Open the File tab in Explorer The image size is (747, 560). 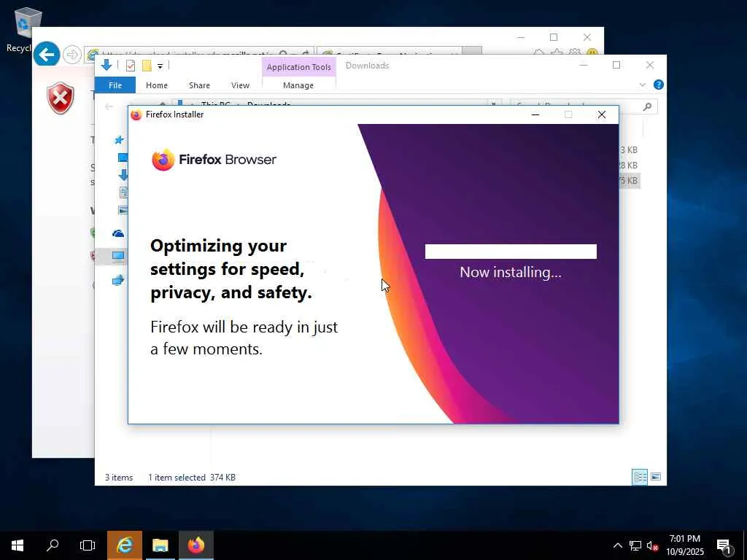click(x=115, y=85)
